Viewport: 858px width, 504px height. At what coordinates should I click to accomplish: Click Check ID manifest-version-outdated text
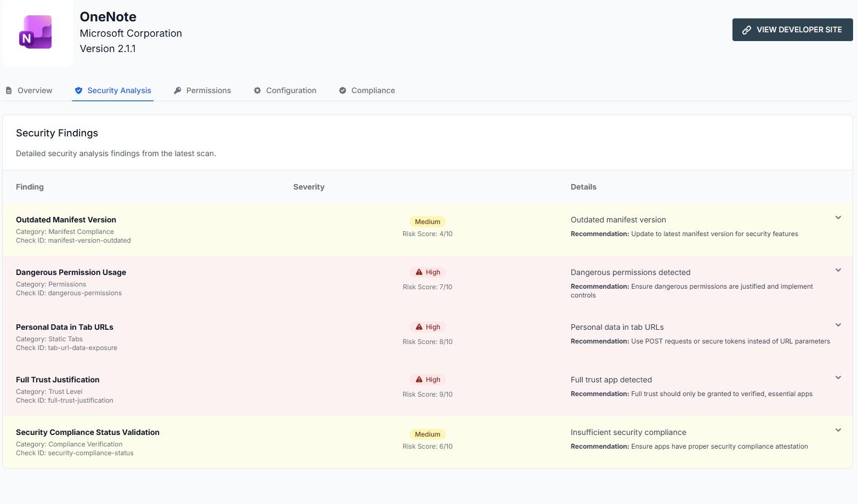[x=73, y=240]
